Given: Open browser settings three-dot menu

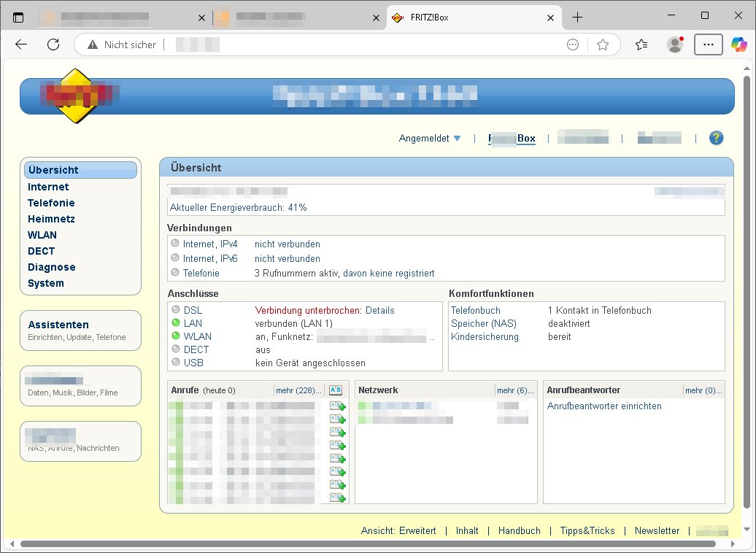Looking at the screenshot, I should click(708, 45).
